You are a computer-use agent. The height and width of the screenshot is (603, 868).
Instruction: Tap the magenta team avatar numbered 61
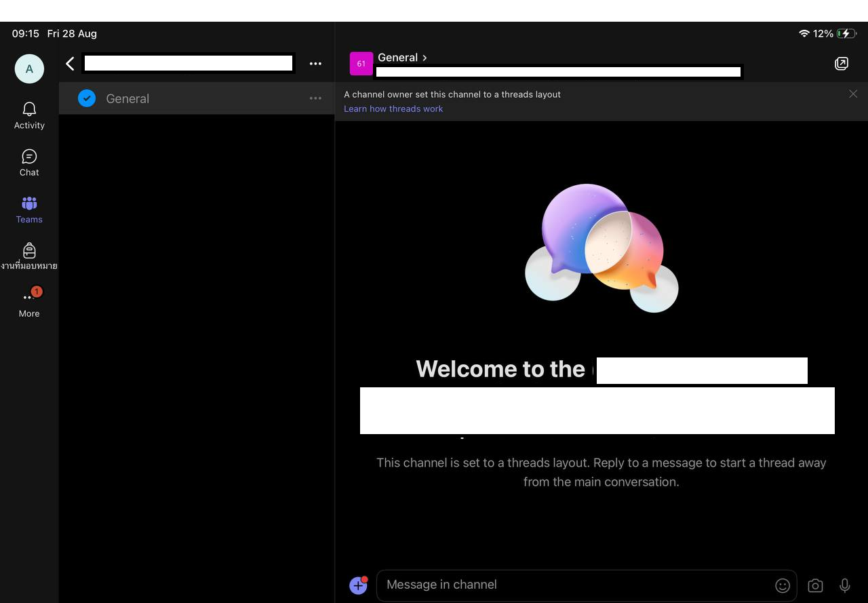click(x=361, y=64)
